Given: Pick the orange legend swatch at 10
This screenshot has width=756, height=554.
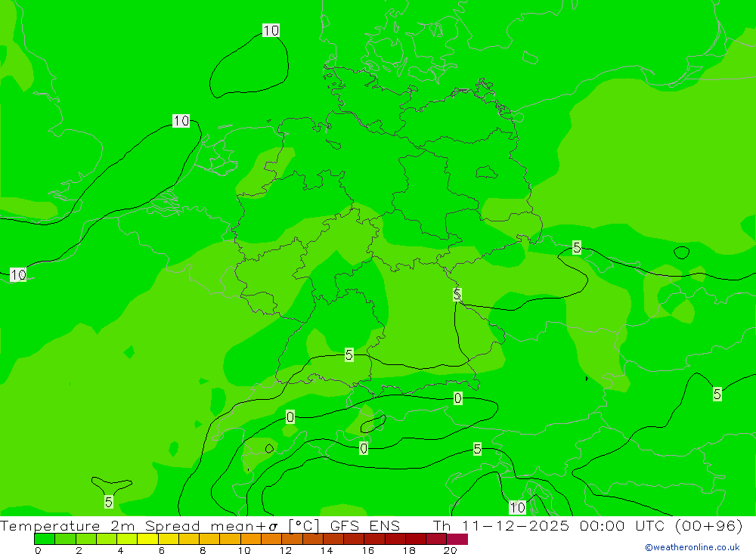Looking at the screenshot, I should tap(251, 539).
